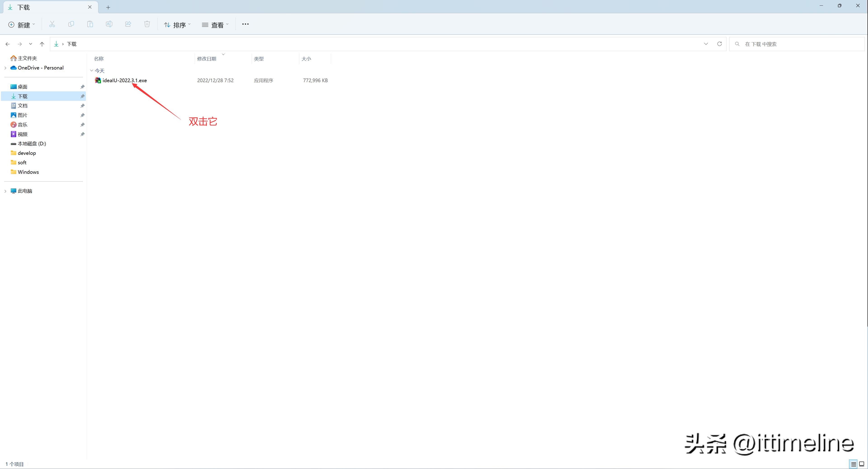The width and height of the screenshot is (868, 469).
Task: Click the 下载 breadcrumb in address bar
Action: click(71, 44)
